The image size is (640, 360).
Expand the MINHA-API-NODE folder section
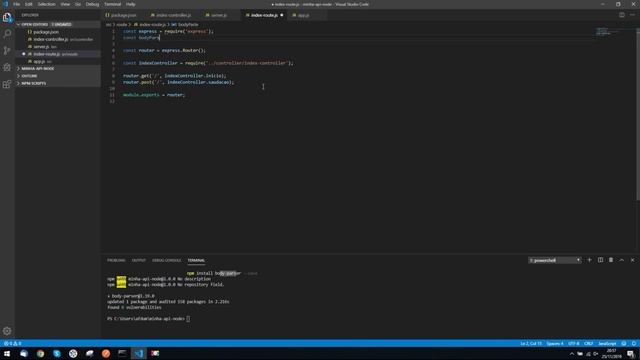pyautogui.click(x=58, y=69)
